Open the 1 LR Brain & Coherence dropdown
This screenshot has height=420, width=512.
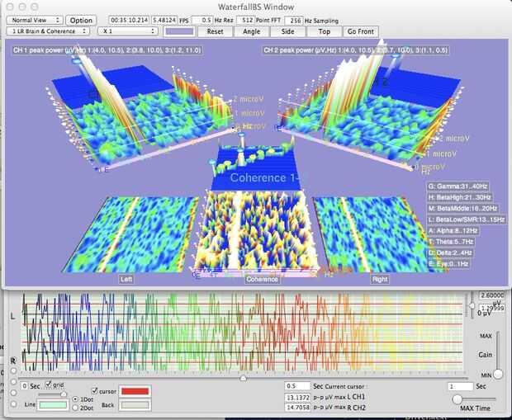[x=48, y=31]
